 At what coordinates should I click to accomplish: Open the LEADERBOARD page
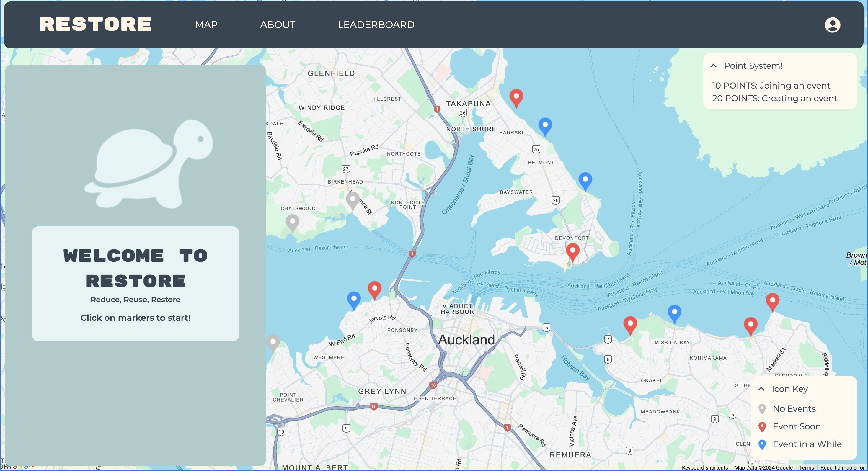click(376, 25)
